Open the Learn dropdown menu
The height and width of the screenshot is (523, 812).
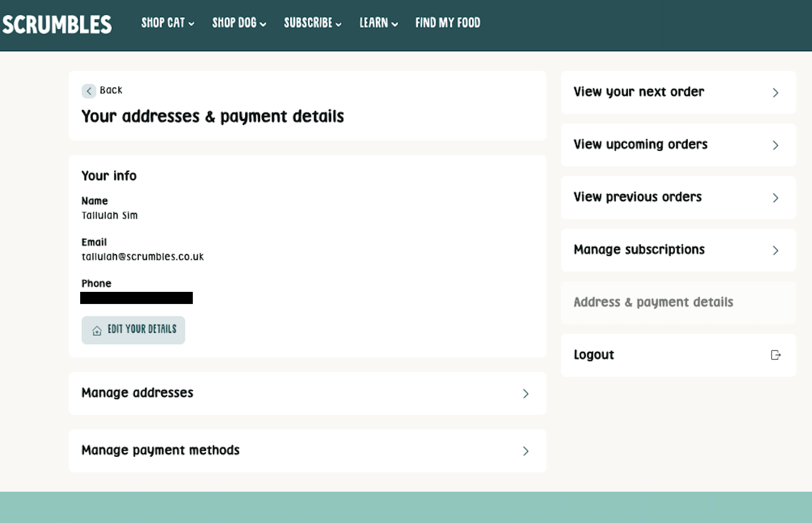click(378, 23)
